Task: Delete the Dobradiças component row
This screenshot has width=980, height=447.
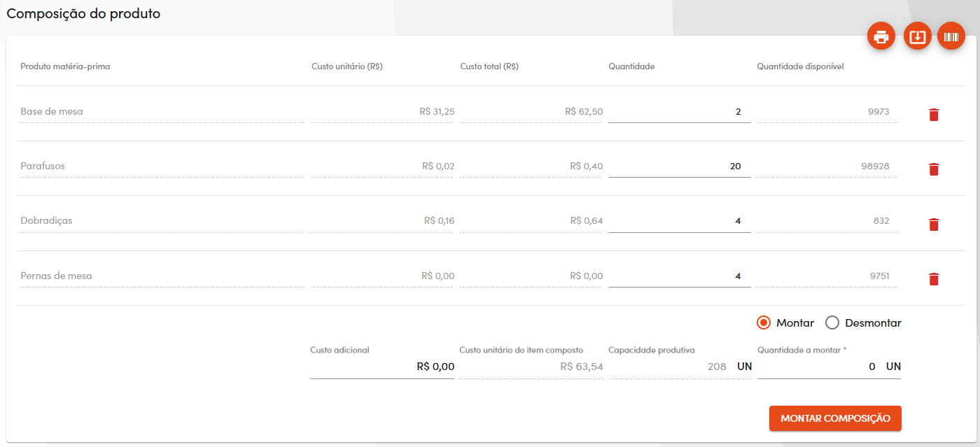Action: [933, 225]
